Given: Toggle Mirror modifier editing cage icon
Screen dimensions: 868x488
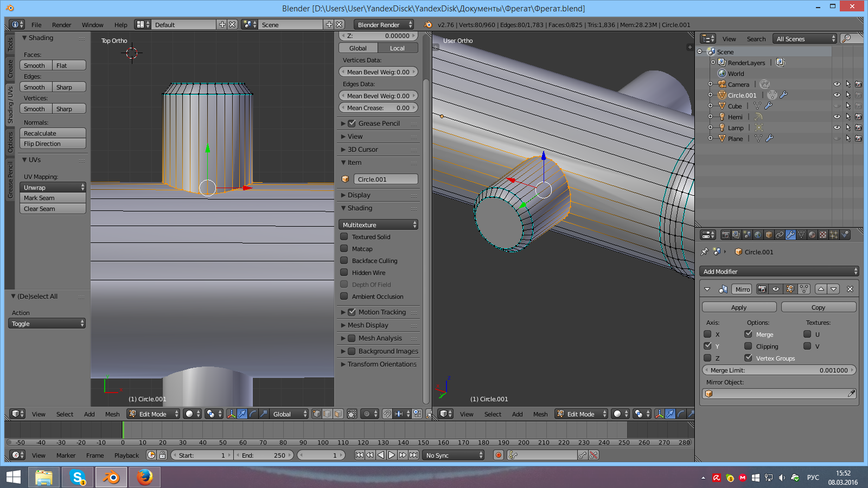Looking at the screenshot, I should point(804,289).
